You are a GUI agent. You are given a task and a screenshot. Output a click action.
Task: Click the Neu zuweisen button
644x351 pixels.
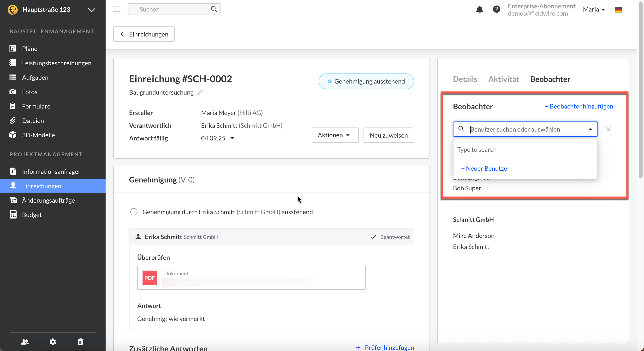pyautogui.click(x=388, y=135)
